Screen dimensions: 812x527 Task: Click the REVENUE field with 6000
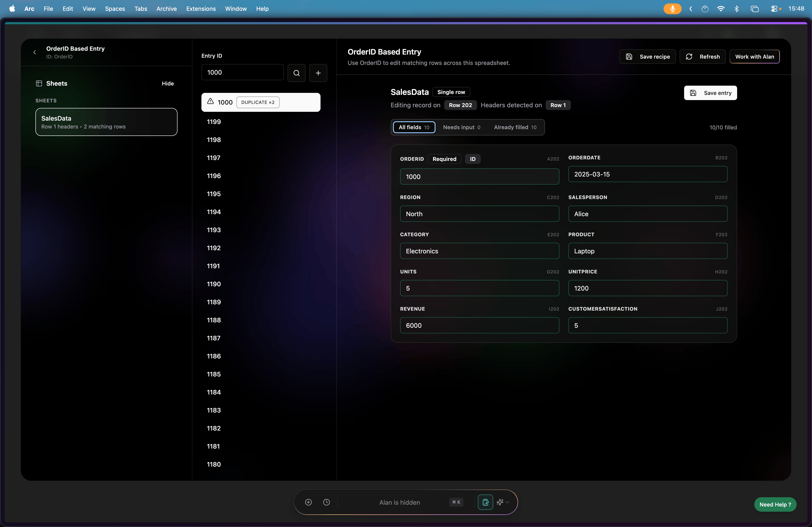479,325
